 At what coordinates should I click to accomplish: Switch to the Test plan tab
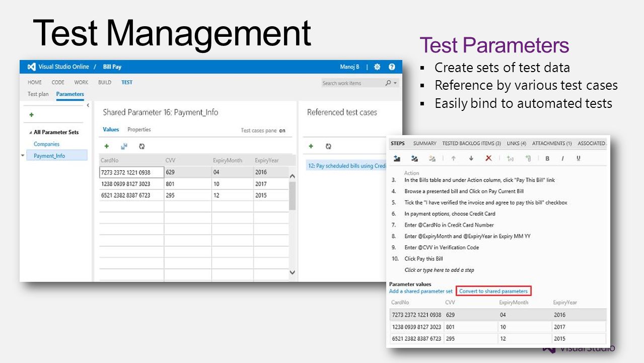coord(38,94)
